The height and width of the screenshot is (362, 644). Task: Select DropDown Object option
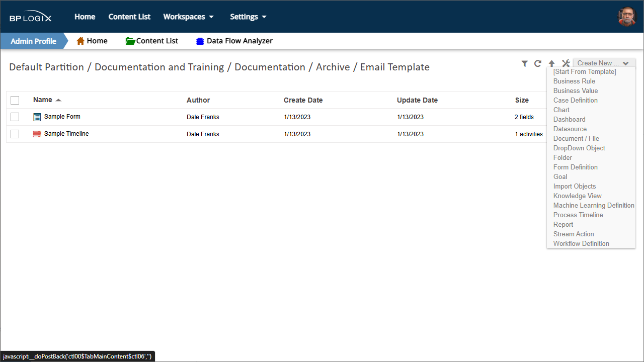[579, 148]
